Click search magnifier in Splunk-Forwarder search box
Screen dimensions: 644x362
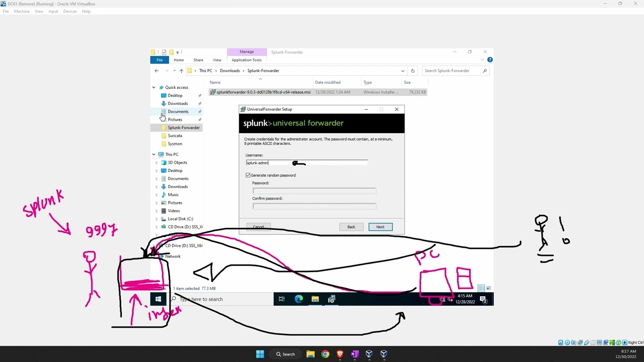pyautogui.click(x=485, y=71)
